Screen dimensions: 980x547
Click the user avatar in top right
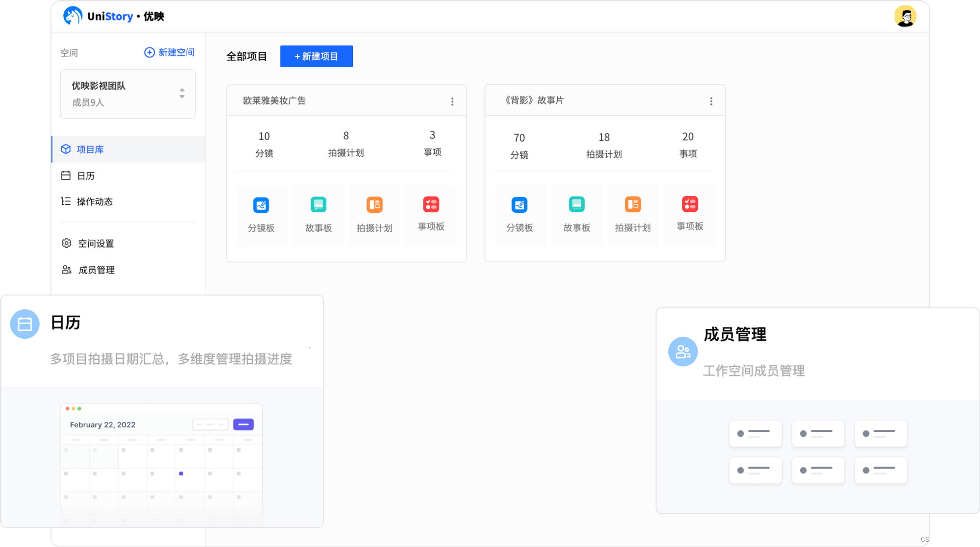pyautogui.click(x=905, y=16)
